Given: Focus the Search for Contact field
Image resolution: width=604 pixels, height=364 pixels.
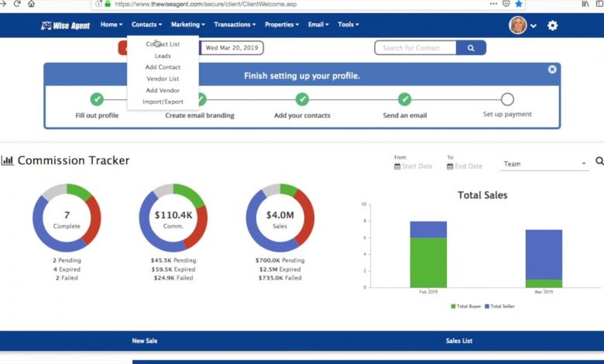Looking at the screenshot, I should [x=415, y=48].
